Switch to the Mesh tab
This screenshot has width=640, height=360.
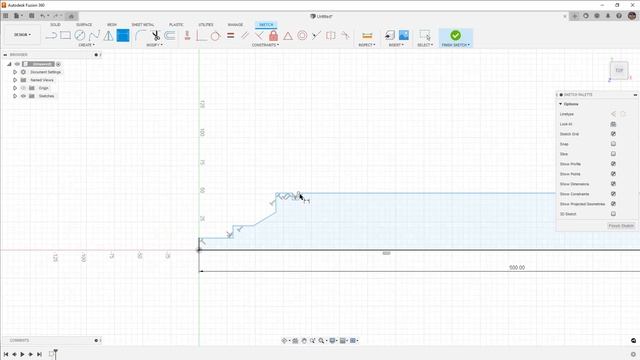pos(111,25)
